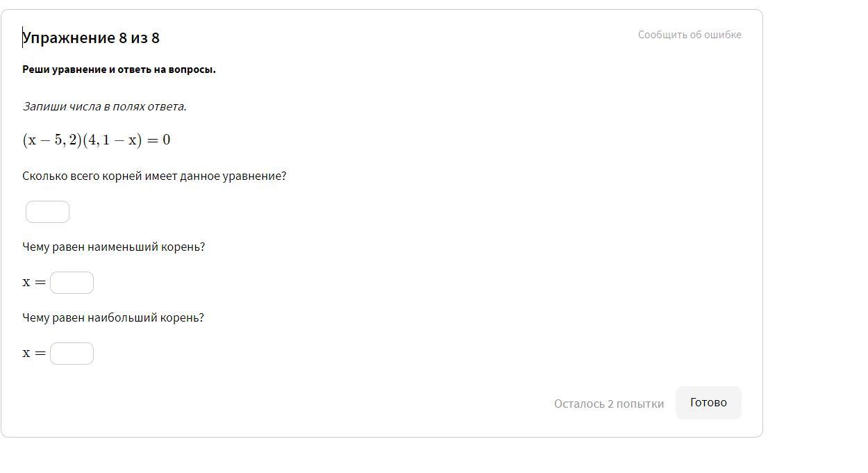Click the 'Осталось 2 попытки' attempts text
The height and width of the screenshot is (473, 868).
[x=608, y=404]
